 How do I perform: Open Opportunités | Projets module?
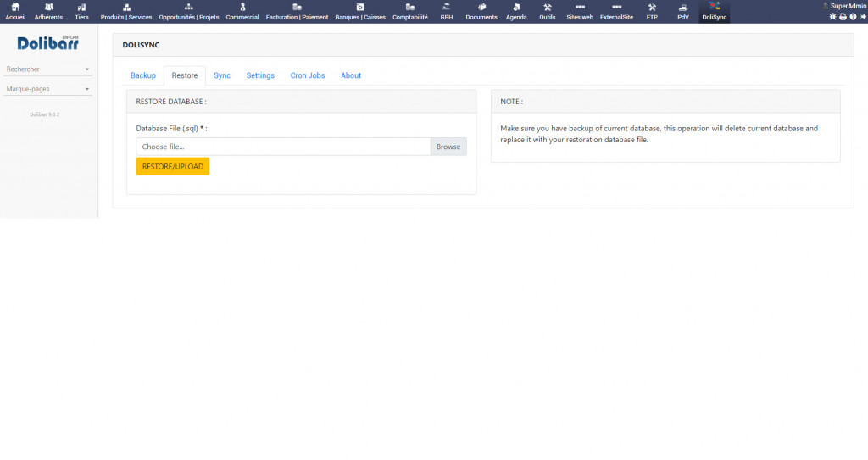(x=189, y=11)
